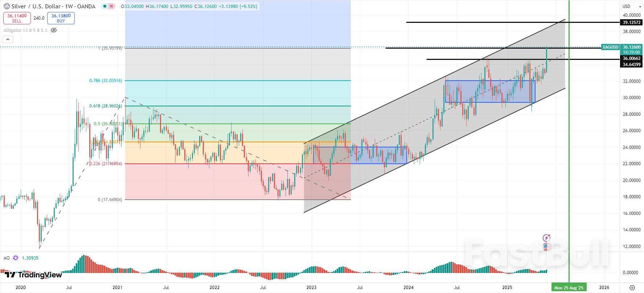Click the Silver / U.S. Dollar symbol title
Screen dimensions: 644x293
53,6
